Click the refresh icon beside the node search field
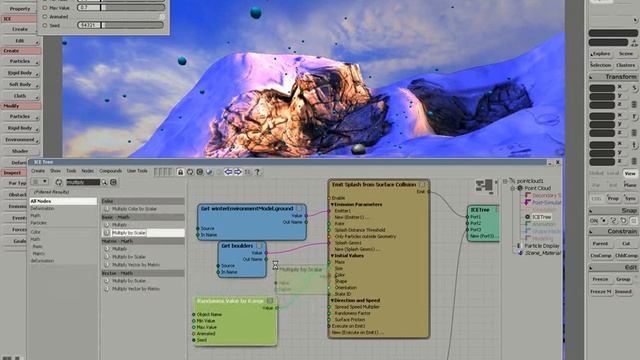 (59, 182)
